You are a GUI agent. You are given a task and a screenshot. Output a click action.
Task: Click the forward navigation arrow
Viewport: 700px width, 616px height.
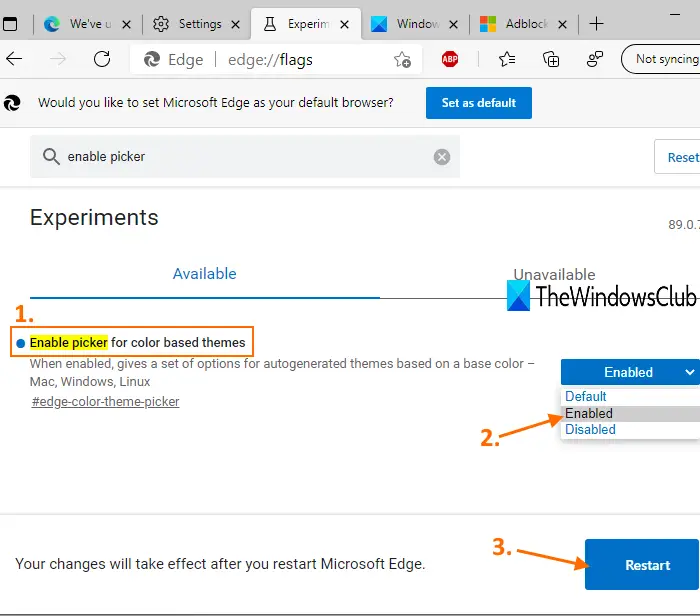coord(58,58)
